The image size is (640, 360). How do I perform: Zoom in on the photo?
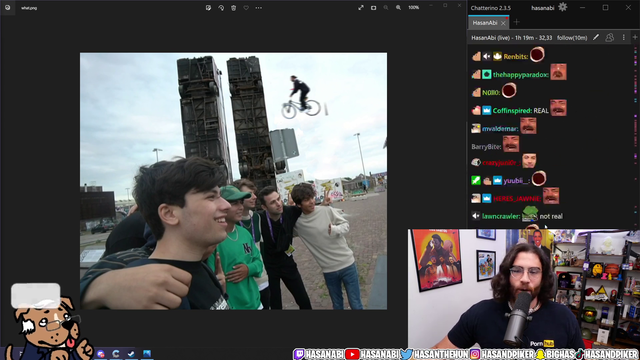(398, 8)
